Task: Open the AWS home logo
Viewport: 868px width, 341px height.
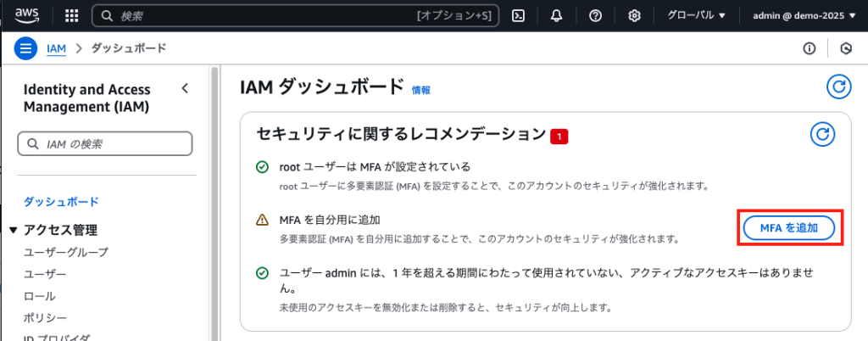Action: click(27, 15)
